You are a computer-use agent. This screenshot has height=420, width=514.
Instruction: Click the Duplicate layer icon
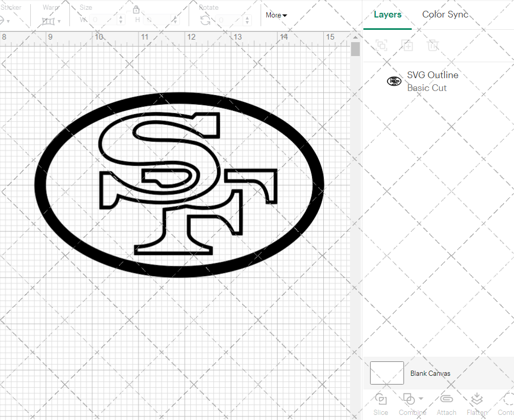(x=408, y=45)
